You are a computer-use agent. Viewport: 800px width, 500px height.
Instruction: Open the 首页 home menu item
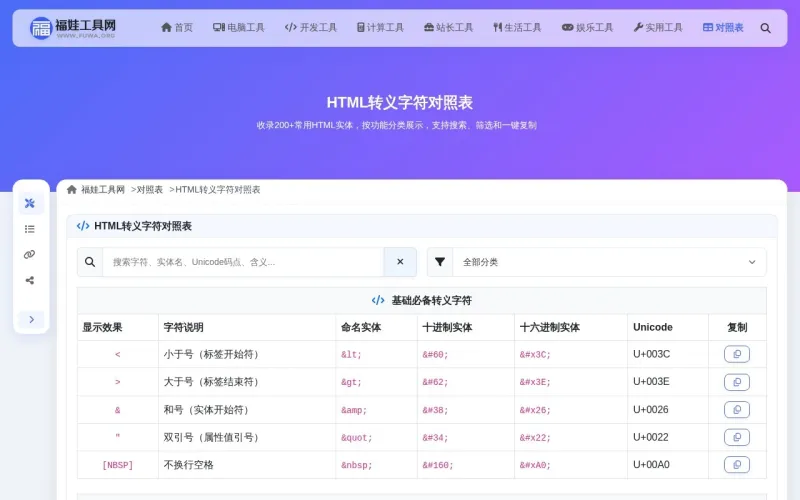point(177,28)
